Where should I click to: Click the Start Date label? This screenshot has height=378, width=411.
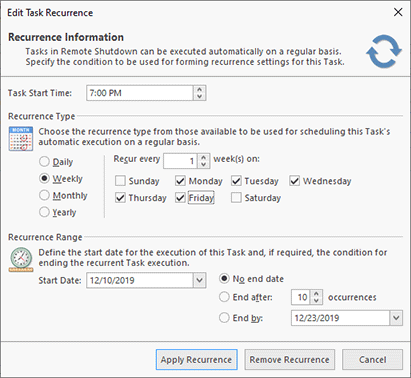(60, 280)
